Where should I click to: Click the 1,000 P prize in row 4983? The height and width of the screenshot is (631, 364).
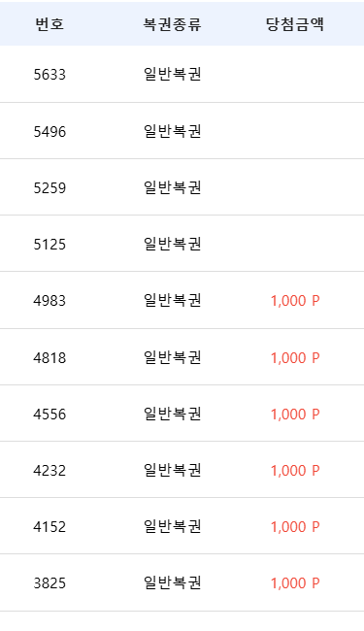(295, 301)
